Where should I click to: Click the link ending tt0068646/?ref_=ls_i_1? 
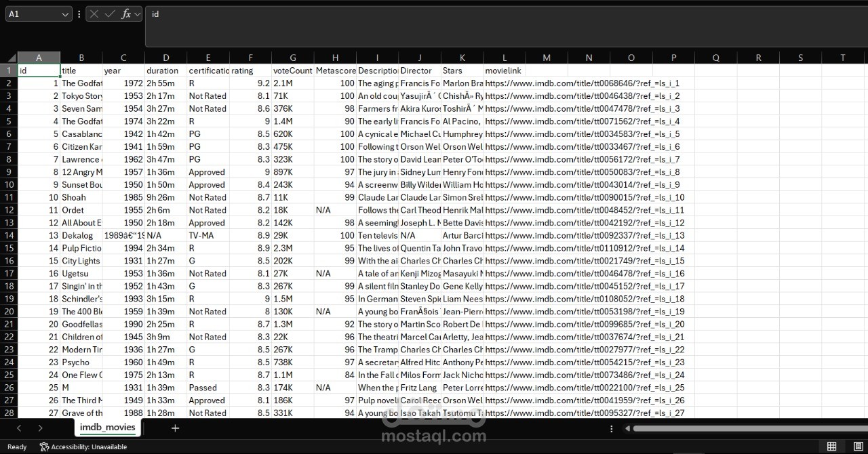click(582, 83)
